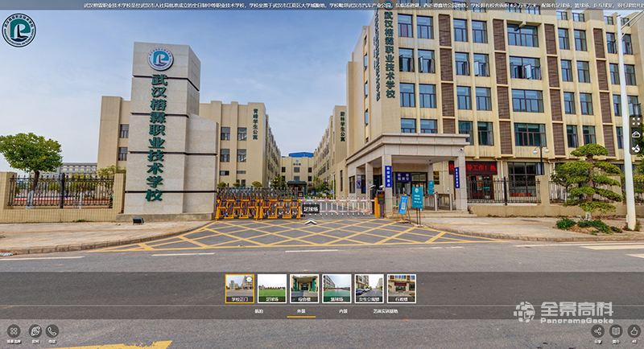Click the thumbs-up like icon
Image resolution: width=644 pixels, height=349 pixels.
pos(634,331)
